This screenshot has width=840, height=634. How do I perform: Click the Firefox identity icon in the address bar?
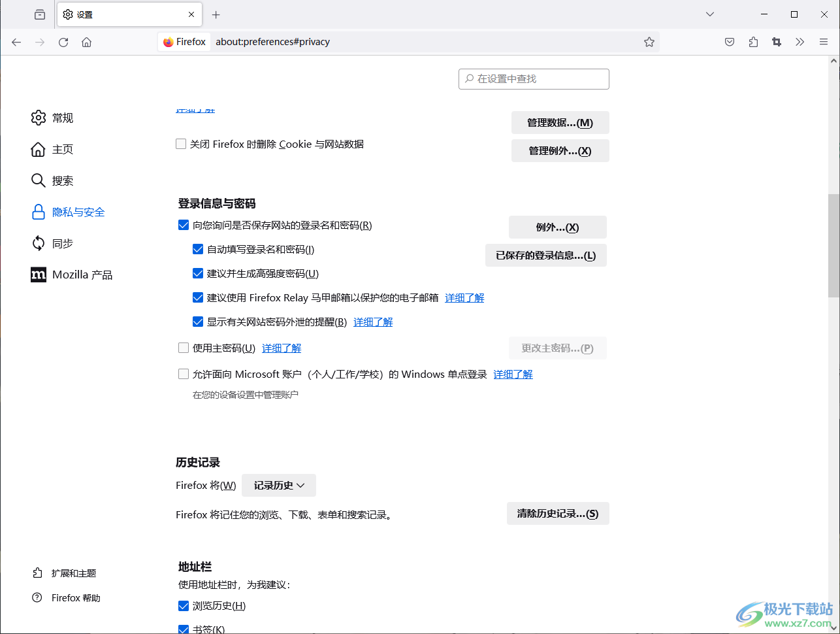(185, 42)
